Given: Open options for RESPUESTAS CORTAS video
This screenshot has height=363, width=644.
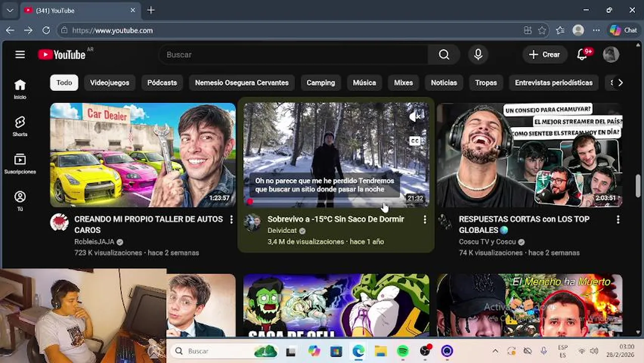Looking at the screenshot, I should click(x=618, y=219).
